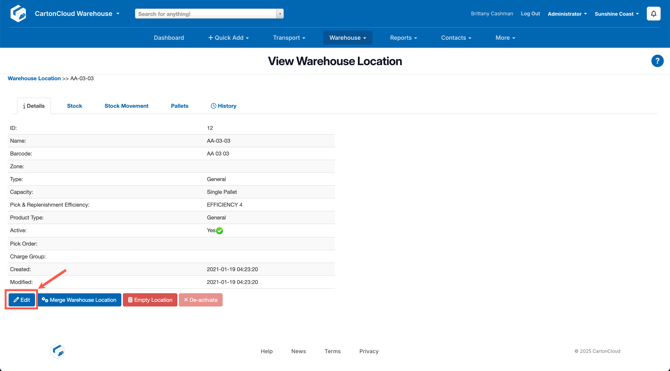Viewport: 670px width, 371px height.
Task: Click the Type value General
Action: click(216, 179)
